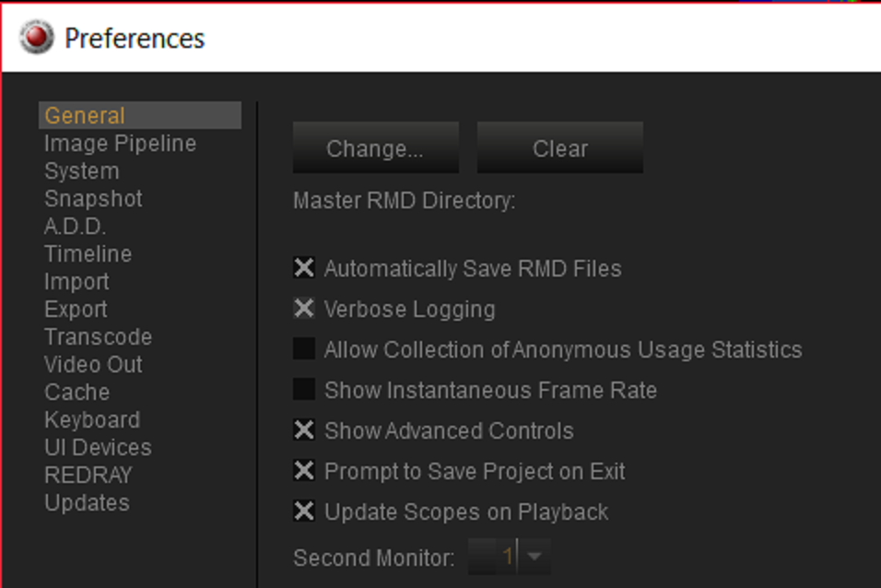This screenshot has height=588, width=881.
Task: Click the Change... button
Action: [x=375, y=147]
